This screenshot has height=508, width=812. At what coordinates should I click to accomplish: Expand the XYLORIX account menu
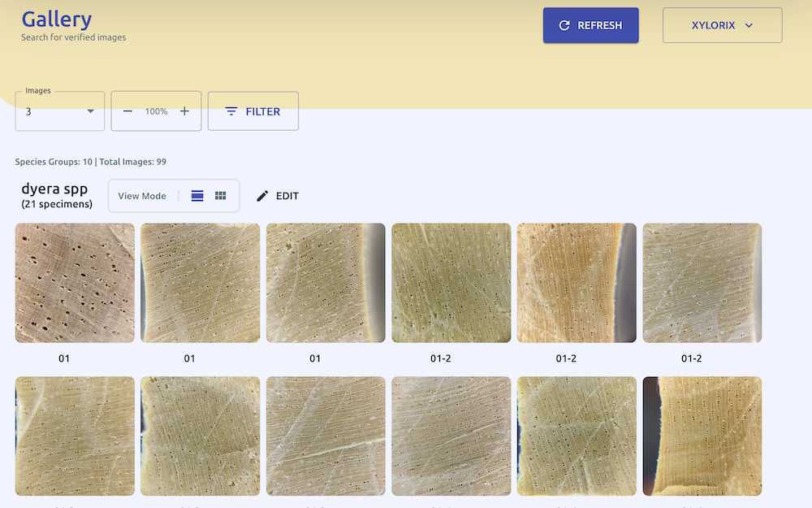pyautogui.click(x=722, y=25)
